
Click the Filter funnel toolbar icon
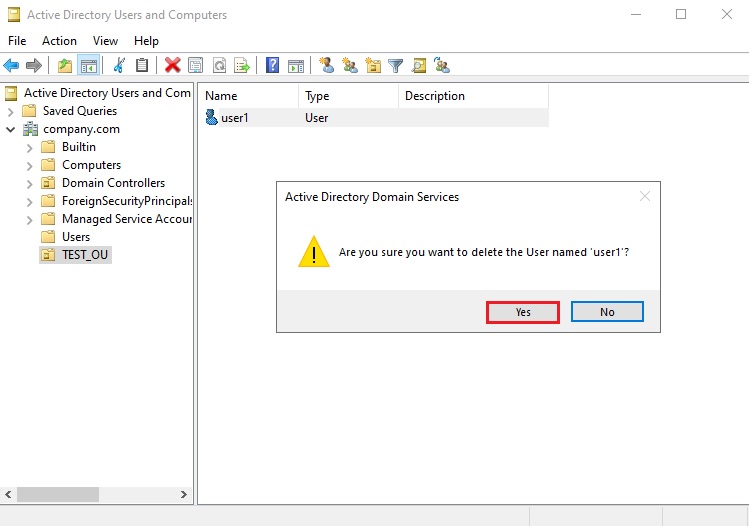[396, 66]
